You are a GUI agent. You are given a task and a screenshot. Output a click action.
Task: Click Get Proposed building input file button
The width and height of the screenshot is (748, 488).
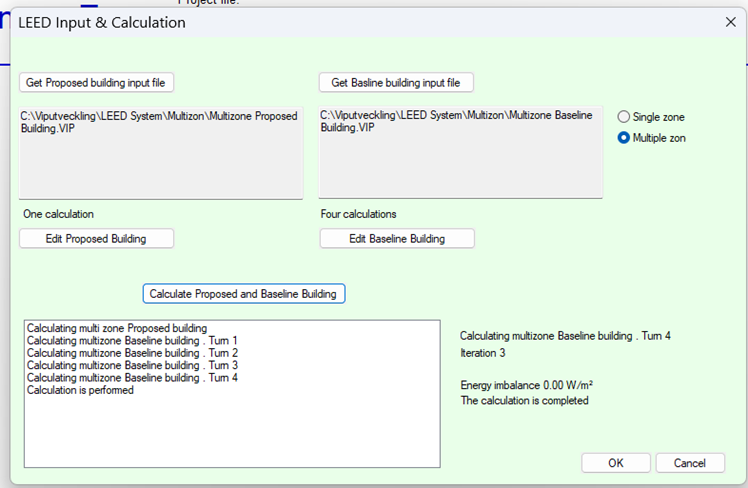click(x=96, y=82)
